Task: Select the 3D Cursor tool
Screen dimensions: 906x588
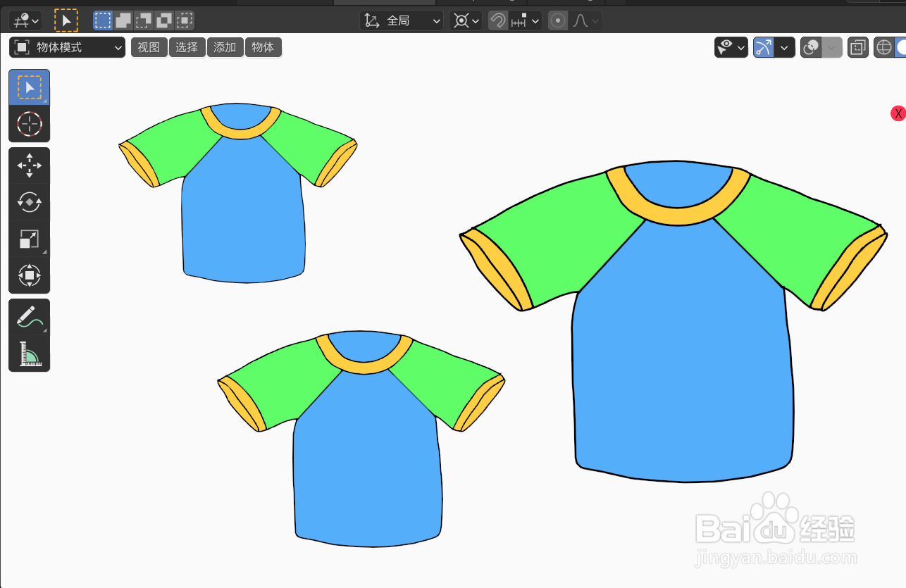Action: pyautogui.click(x=29, y=124)
